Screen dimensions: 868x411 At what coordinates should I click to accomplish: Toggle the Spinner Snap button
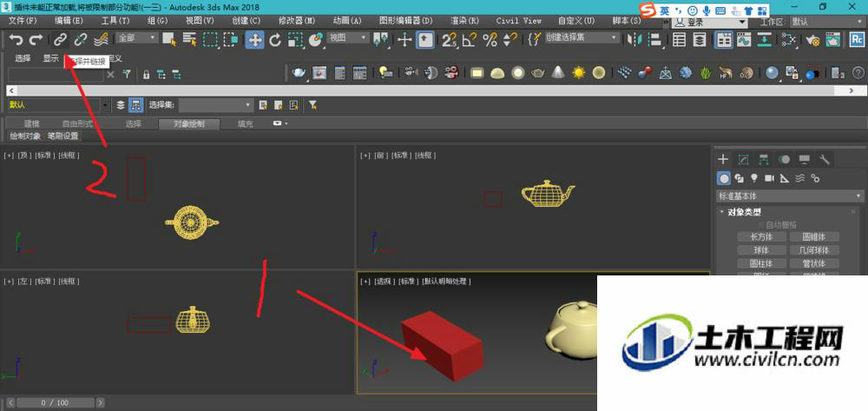pyautogui.click(x=510, y=39)
